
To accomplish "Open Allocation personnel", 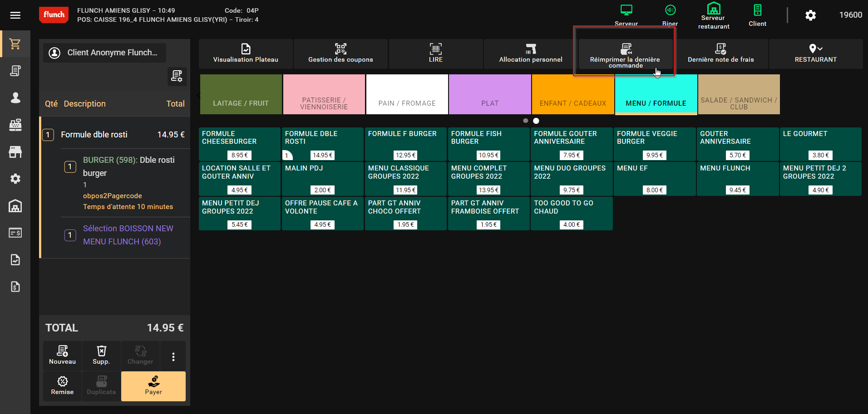I will pyautogui.click(x=531, y=54).
